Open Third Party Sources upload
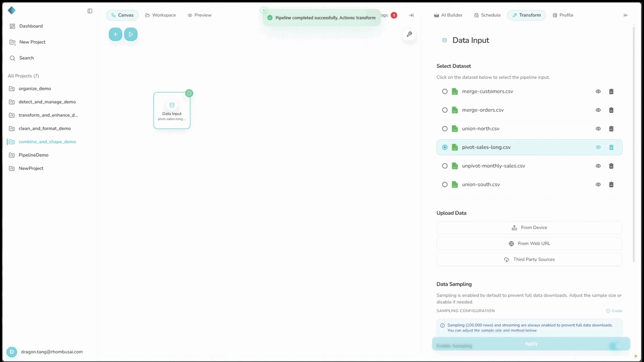The height and width of the screenshot is (362, 644). (x=529, y=259)
